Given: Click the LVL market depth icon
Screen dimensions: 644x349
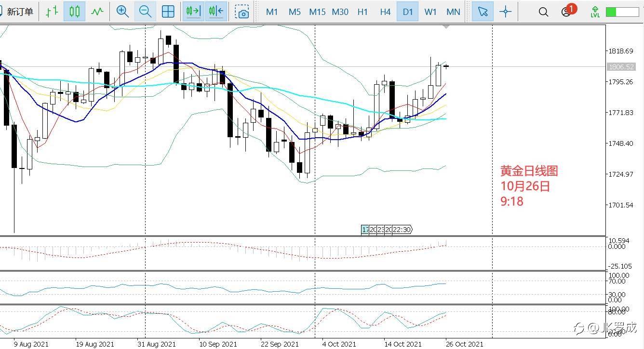Looking at the screenshot, I should 595,12.
